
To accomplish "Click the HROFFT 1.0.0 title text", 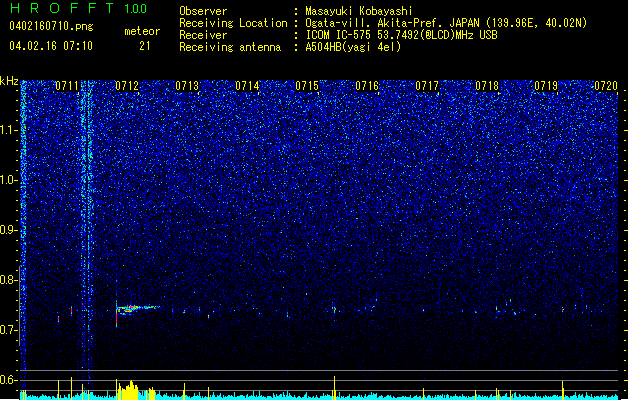I will coord(79,8).
